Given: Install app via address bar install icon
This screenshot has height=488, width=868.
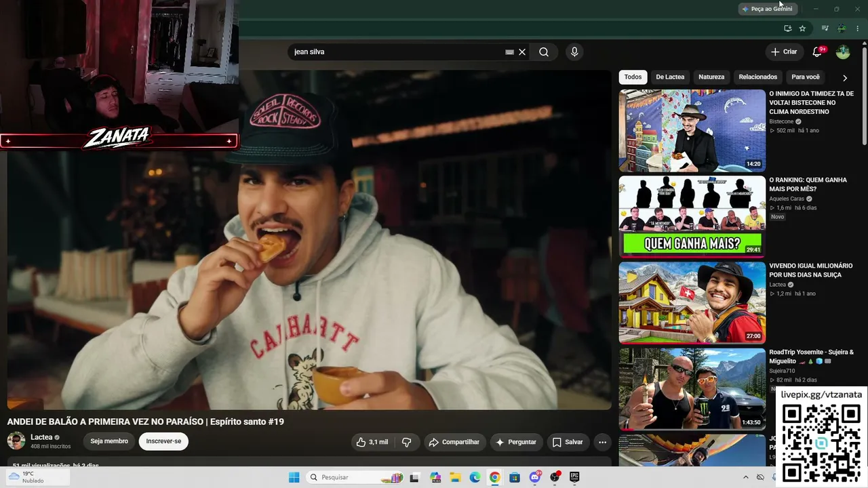Looking at the screenshot, I should (787, 28).
